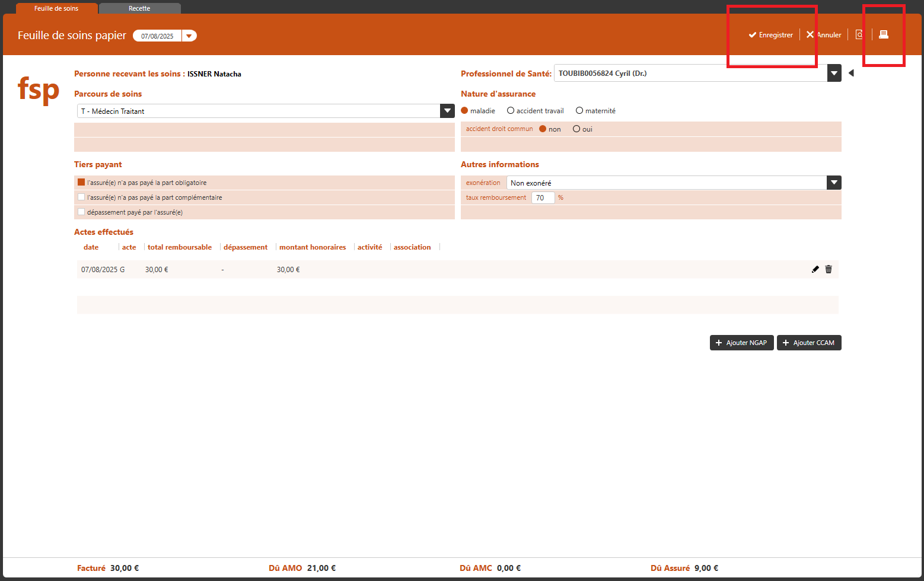Image resolution: width=924 pixels, height=581 pixels.
Task: Delete the act row with trash icon
Action: click(829, 269)
